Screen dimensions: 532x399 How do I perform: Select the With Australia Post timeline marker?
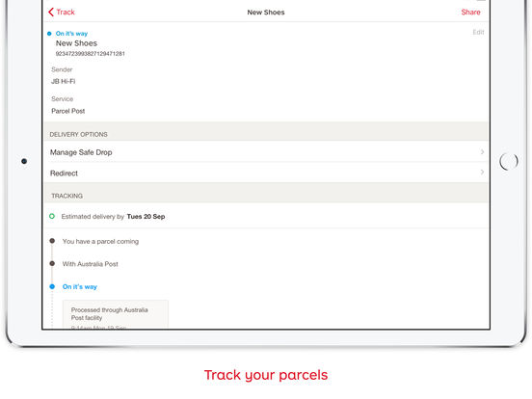52,263
